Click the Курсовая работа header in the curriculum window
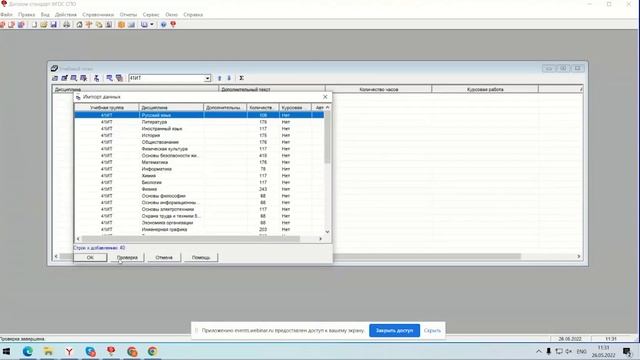 tap(485, 89)
